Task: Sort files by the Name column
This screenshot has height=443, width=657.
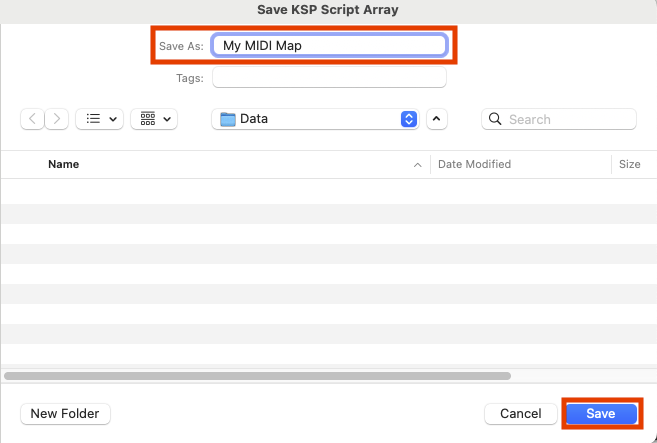Action: point(64,164)
